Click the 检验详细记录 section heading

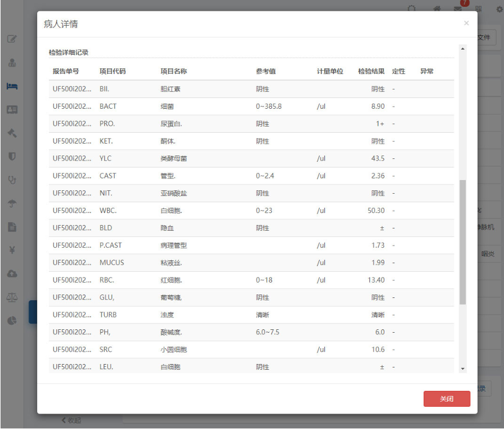[68, 52]
